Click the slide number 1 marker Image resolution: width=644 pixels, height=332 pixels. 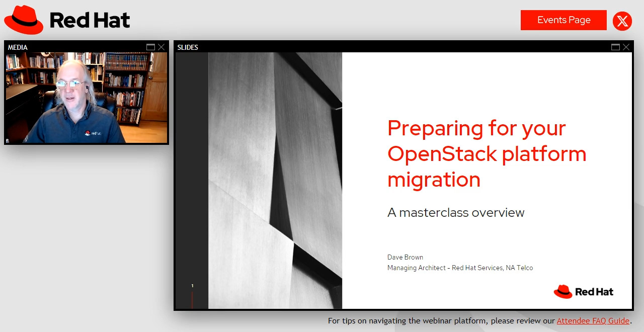[192, 286]
